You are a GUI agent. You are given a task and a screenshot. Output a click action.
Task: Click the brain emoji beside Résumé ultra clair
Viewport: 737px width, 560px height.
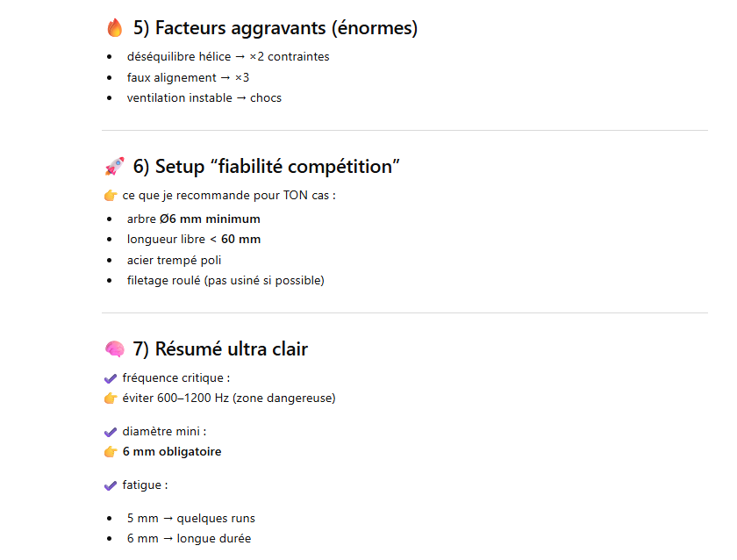(114, 349)
